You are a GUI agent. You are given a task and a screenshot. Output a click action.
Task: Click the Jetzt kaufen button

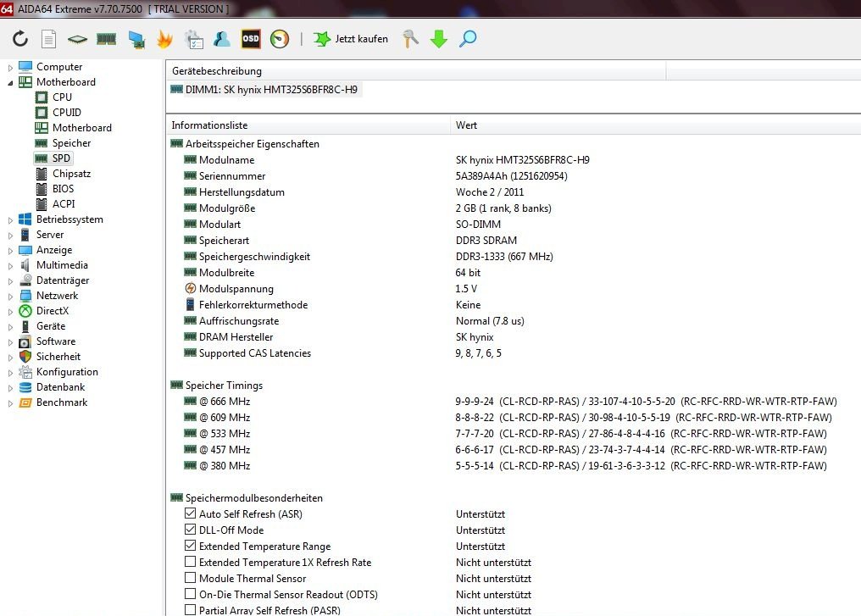(x=351, y=39)
